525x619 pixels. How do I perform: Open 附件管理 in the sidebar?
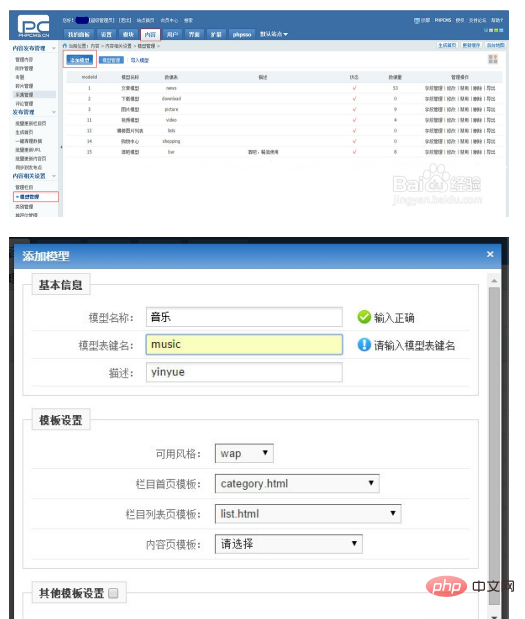point(24,68)
